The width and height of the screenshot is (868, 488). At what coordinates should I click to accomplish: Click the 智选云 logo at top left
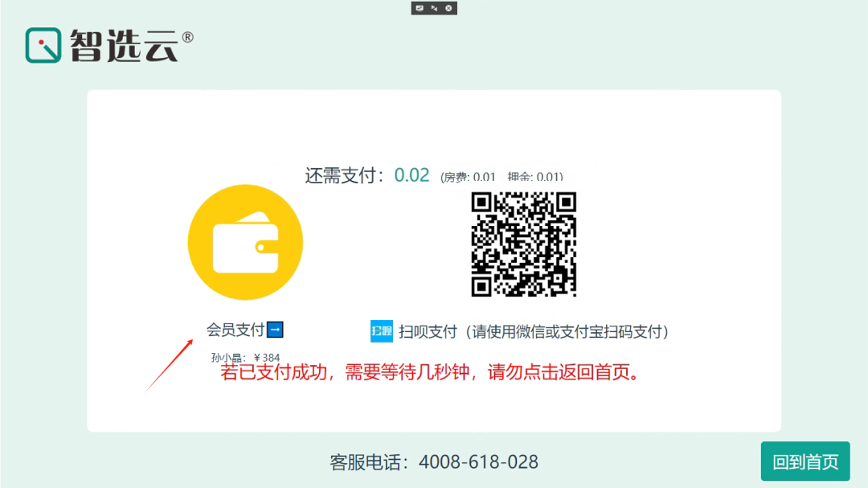pos(109,45)
